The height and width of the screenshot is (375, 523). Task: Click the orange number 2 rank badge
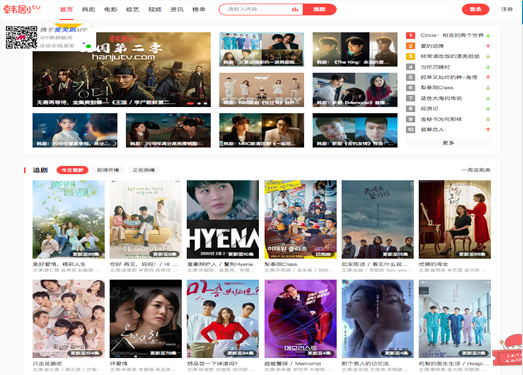pyautogui.click(x=410, y=46)
